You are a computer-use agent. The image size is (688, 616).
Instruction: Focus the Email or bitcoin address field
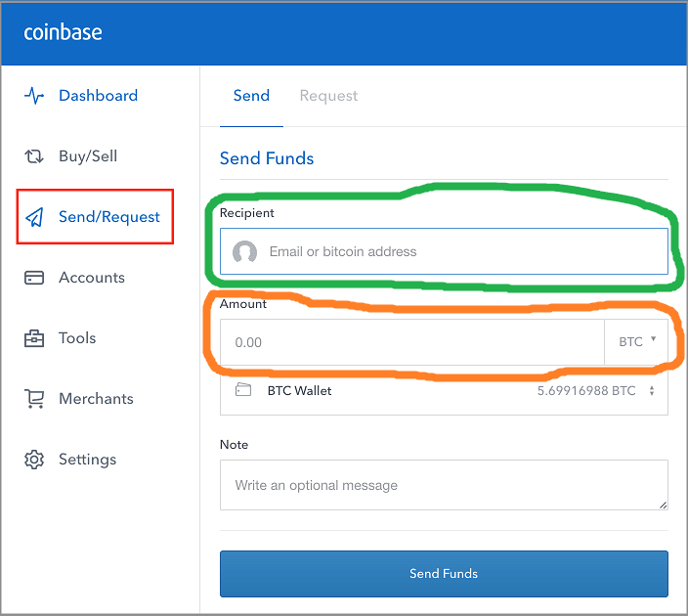pos(444,251)
